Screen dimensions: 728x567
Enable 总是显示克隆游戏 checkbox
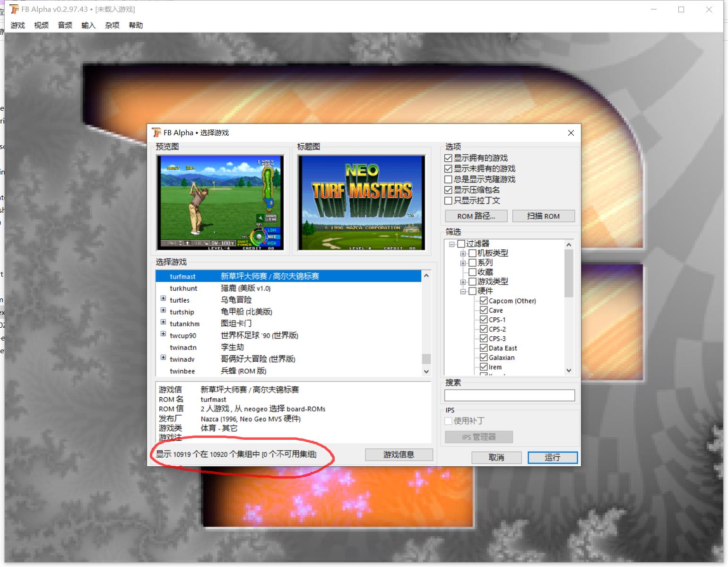coord(449,179)
